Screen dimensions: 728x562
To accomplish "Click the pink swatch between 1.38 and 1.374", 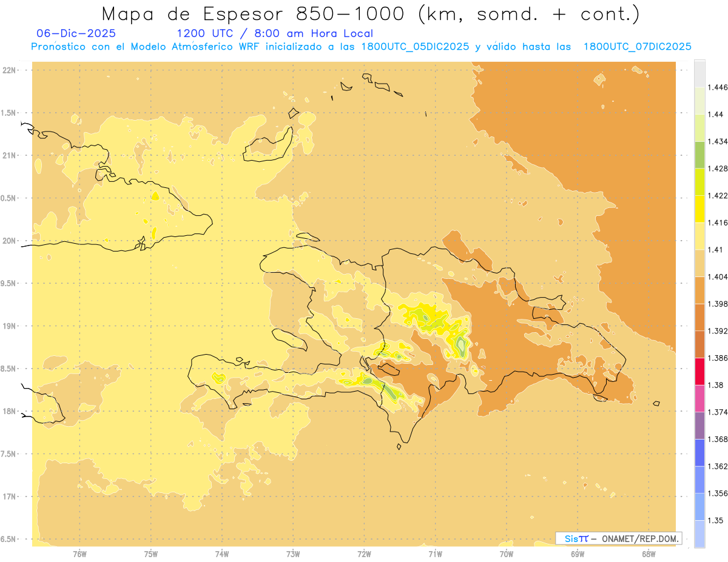I will coord(699,398).
